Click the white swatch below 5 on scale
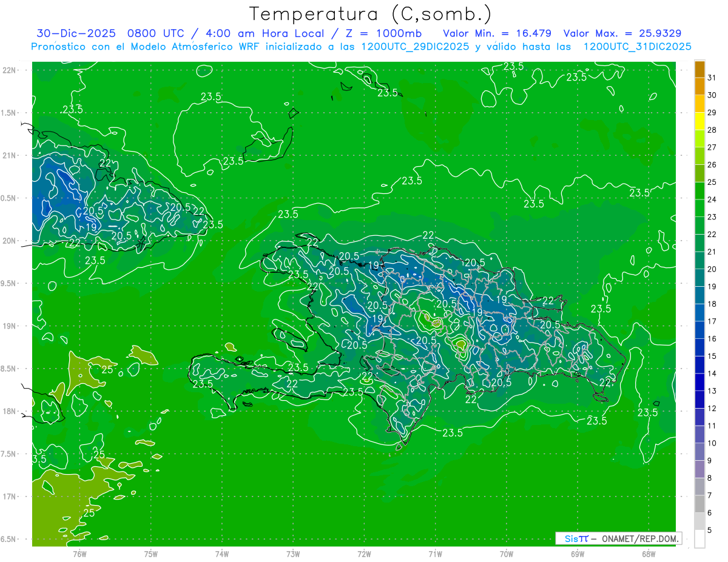 coord(699,539)
